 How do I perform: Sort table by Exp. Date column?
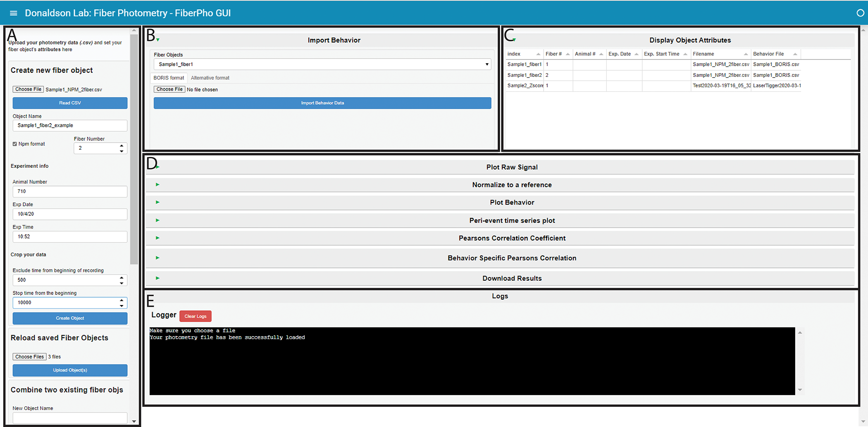tap(624, 54)
